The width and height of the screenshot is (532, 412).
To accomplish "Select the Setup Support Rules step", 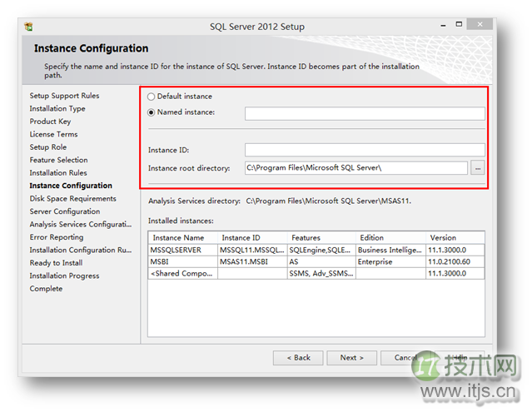I will (64, 96).
